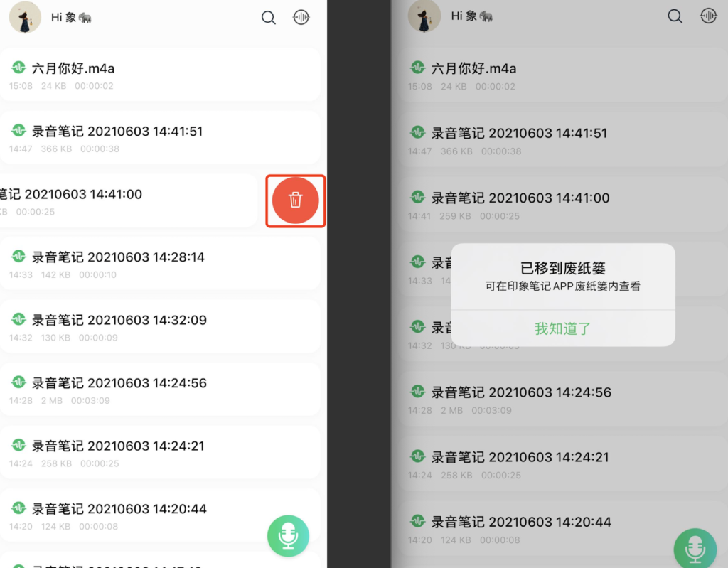Open search on the undimmed left screen
The height and width of the screenshot is (568, 728).
[x=269, y=18]
